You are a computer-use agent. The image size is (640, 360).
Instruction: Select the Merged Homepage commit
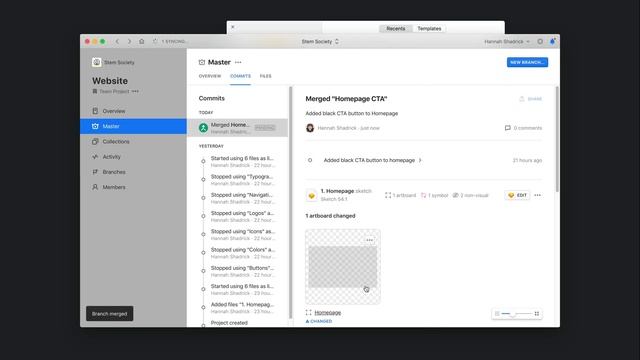pyautogui.click(x=238, y=128)
